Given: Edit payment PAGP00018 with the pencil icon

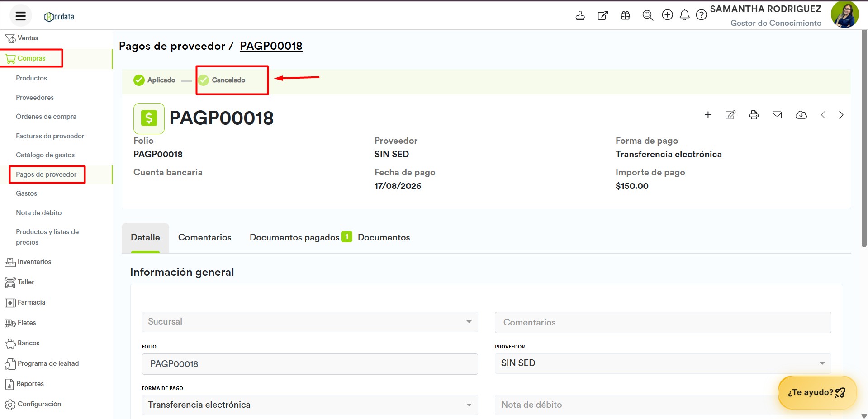Looking at the screenshot, I should [730, 115].
